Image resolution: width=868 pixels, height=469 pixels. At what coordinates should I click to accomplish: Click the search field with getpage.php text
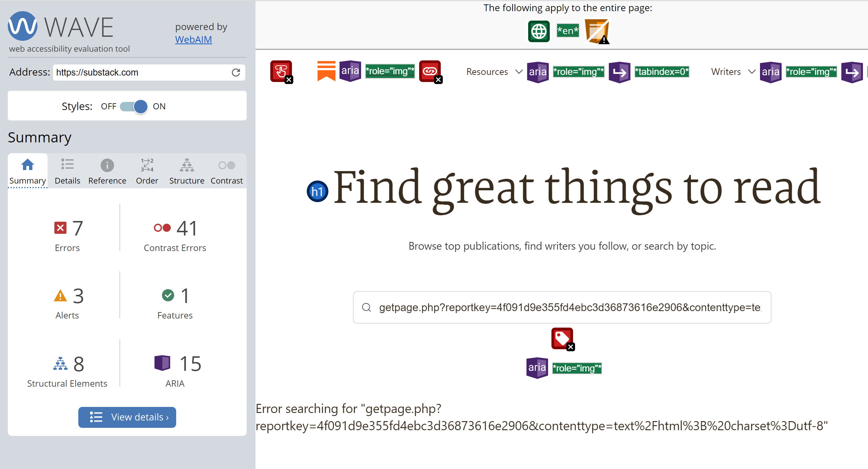pos(562,307)
